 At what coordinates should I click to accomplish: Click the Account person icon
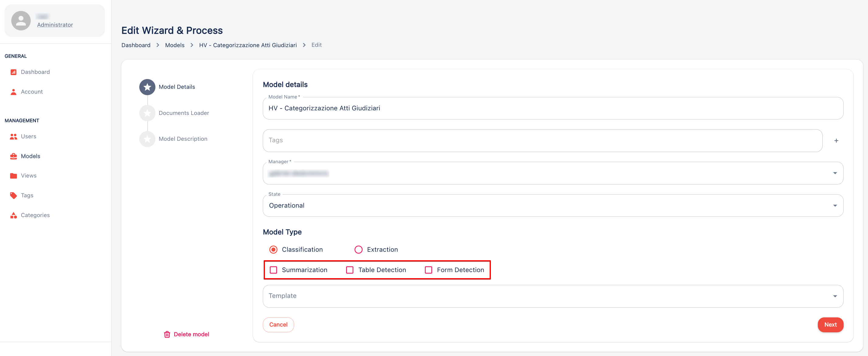click(13, 92)
